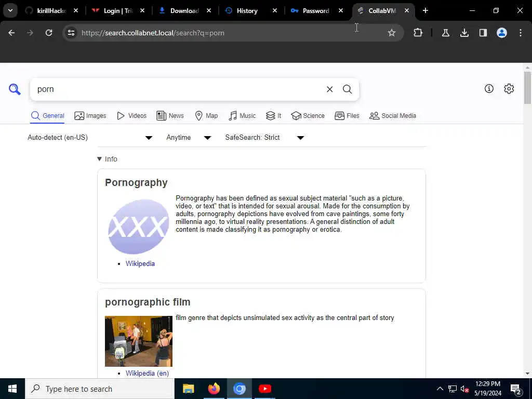Image resolution: width=532 pixels, height=399 pixels.
Task: Switch to the It category
Action: pyautogui.click(x=273, y=116)
